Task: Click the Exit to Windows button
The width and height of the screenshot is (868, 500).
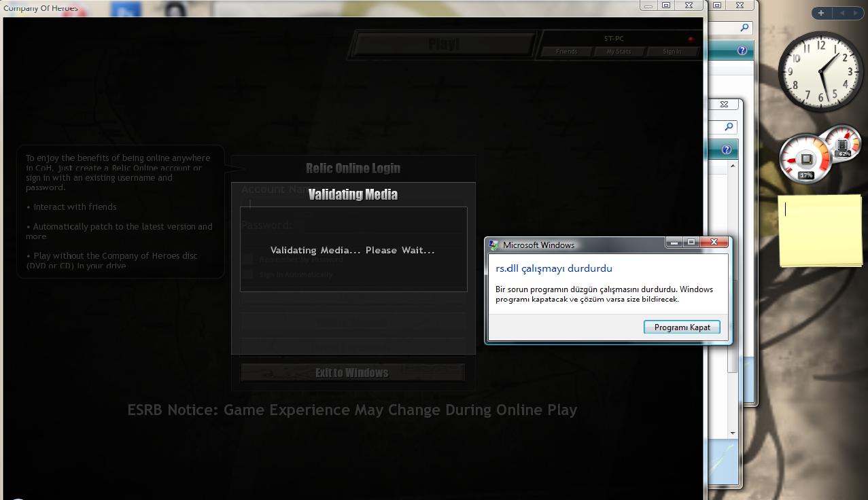Action: pos(352,372)
